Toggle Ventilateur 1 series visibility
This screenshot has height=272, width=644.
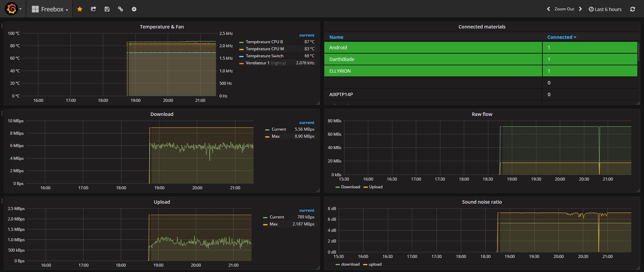coord(257,63)
